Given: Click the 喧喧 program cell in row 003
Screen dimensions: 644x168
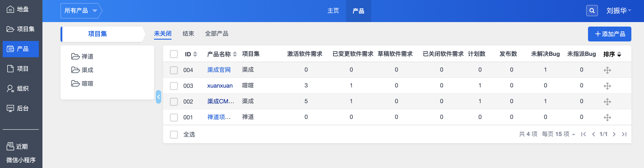Looking at the screenshot, I should pos(248,86).
